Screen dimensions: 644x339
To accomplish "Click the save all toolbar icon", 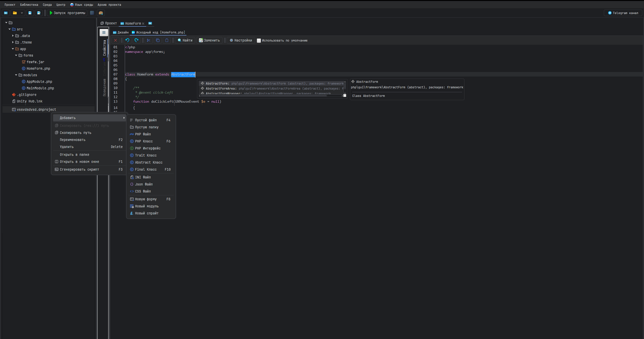I will [x=39, y=13].
